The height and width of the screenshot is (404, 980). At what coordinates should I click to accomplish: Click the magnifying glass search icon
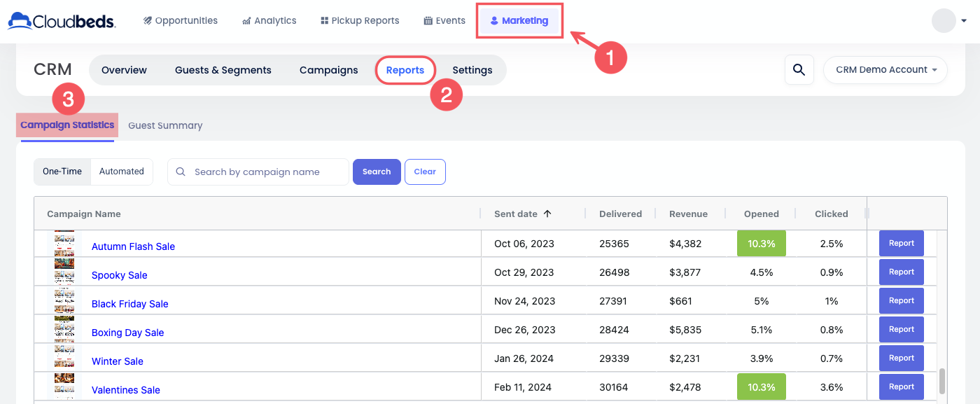click(x=799, y=70)
